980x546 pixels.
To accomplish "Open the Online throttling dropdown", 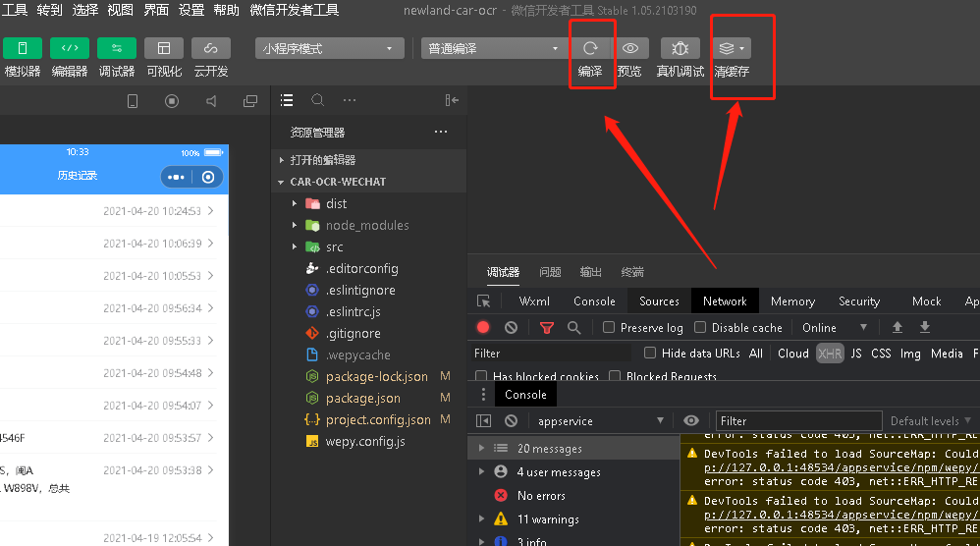I will 835,327.
